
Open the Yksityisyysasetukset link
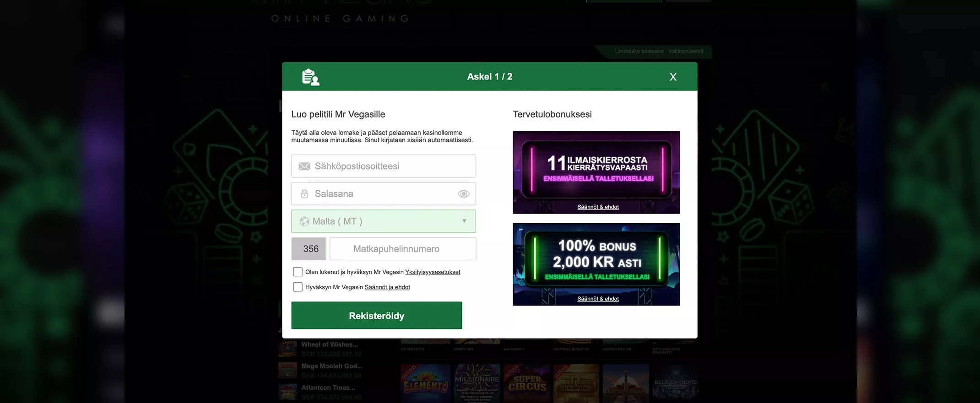(433, 272)
